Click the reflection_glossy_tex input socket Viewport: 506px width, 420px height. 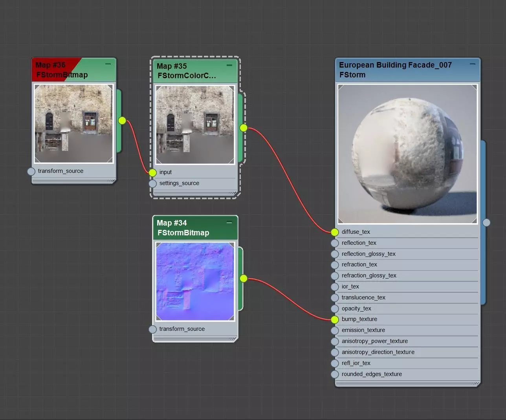pyautogui.click(x=335, y=254)
